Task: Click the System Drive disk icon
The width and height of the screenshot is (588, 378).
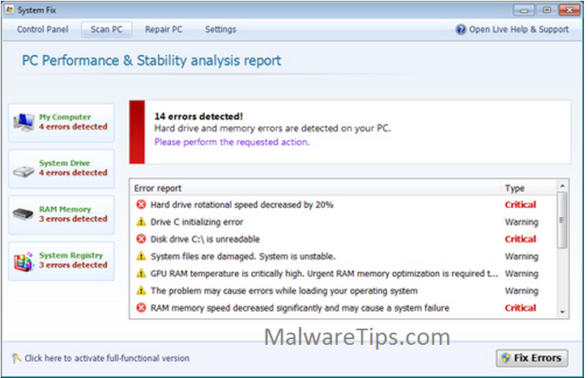Action: tap(24, 168)
